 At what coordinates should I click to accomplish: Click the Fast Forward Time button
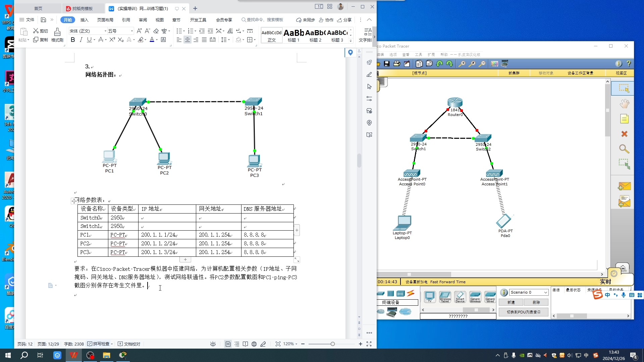pos(448,282)
